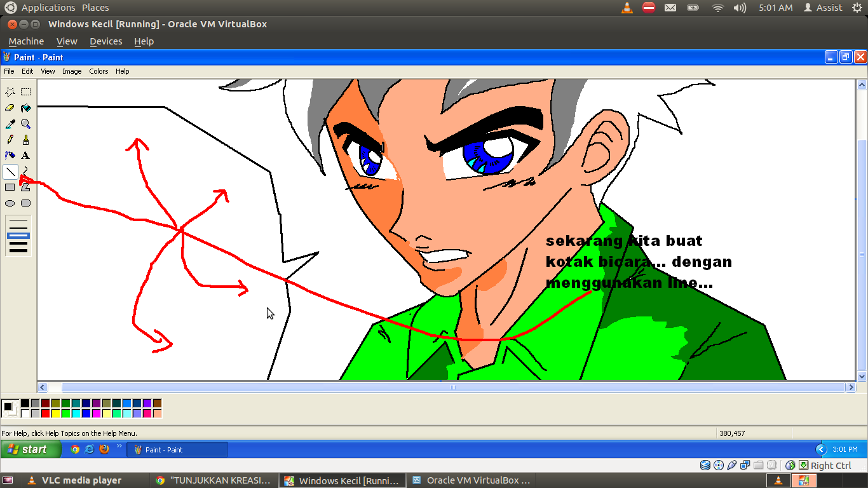Click VirtualBox shared folders status icon
Viewport: 868px width, 488px height.
pos(758,465)
